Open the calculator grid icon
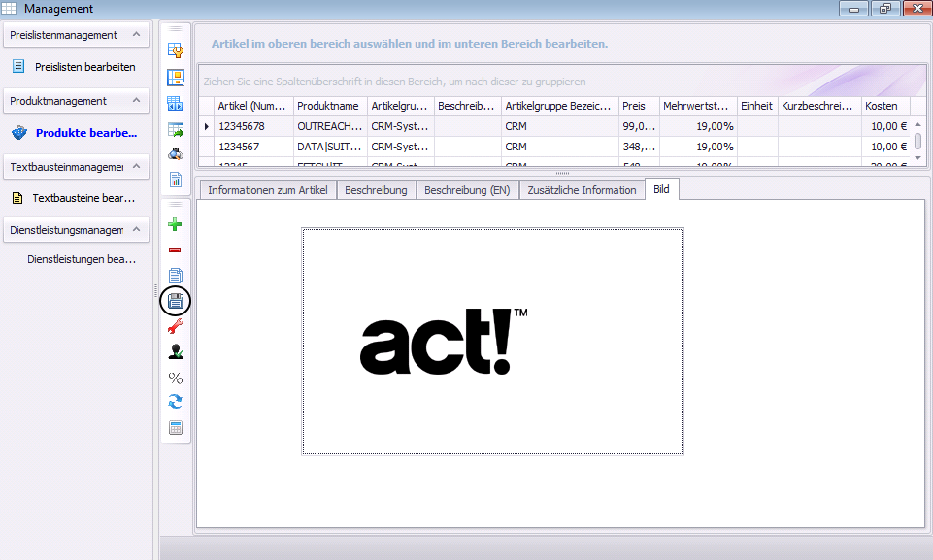The width and height of the screenshot is (933, 560). [176, 428]
